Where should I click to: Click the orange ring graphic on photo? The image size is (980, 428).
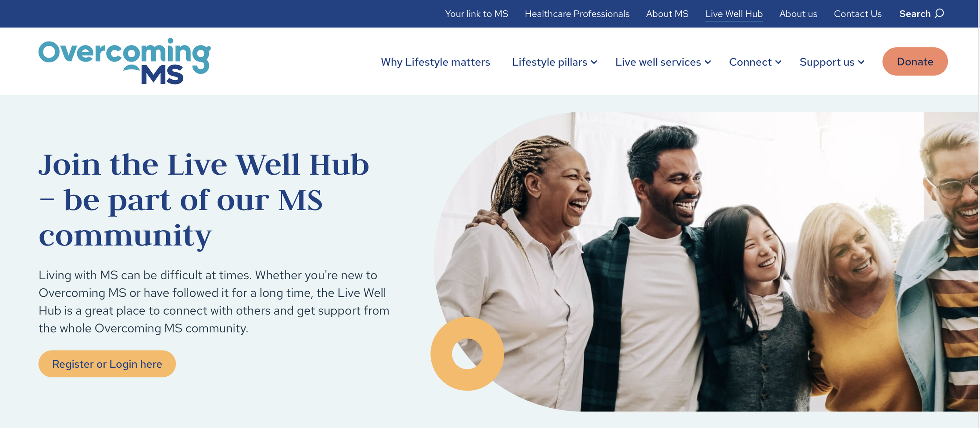click(x=467, y=354)
